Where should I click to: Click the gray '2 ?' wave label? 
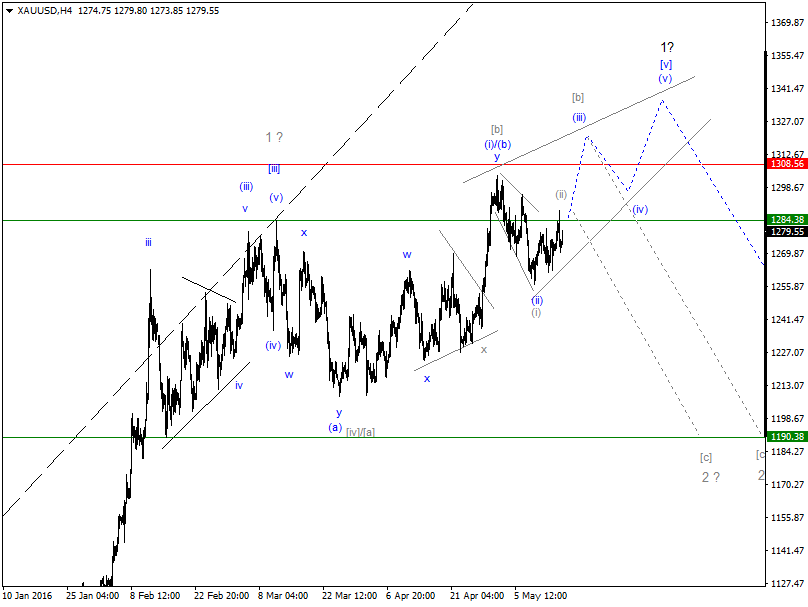click(710, 477)
